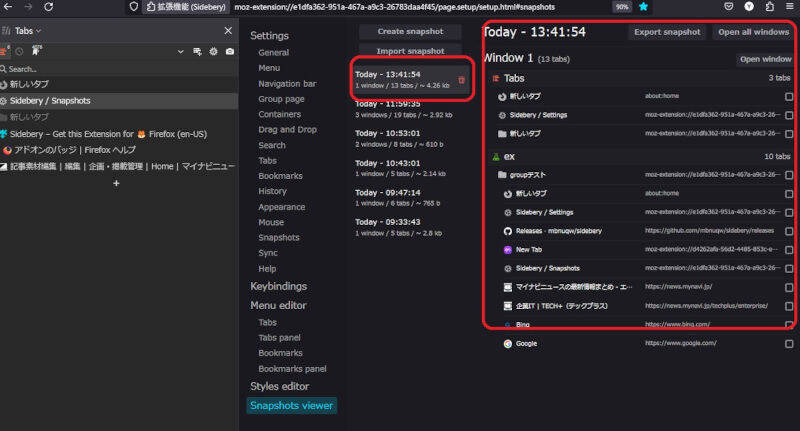Open Navigation bar settings section
The height and width of the screenshot is (431, 800).
pyautogui.click(x=287, y=84)
